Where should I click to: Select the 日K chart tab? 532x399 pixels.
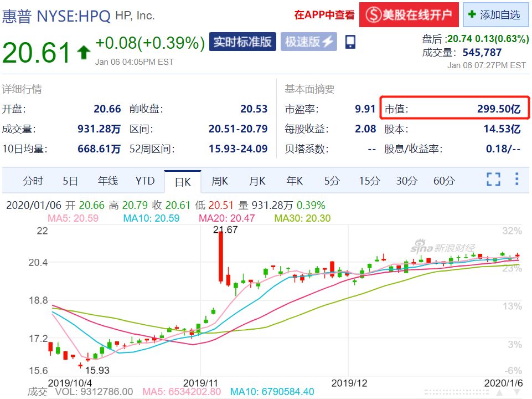click(183, 182)
